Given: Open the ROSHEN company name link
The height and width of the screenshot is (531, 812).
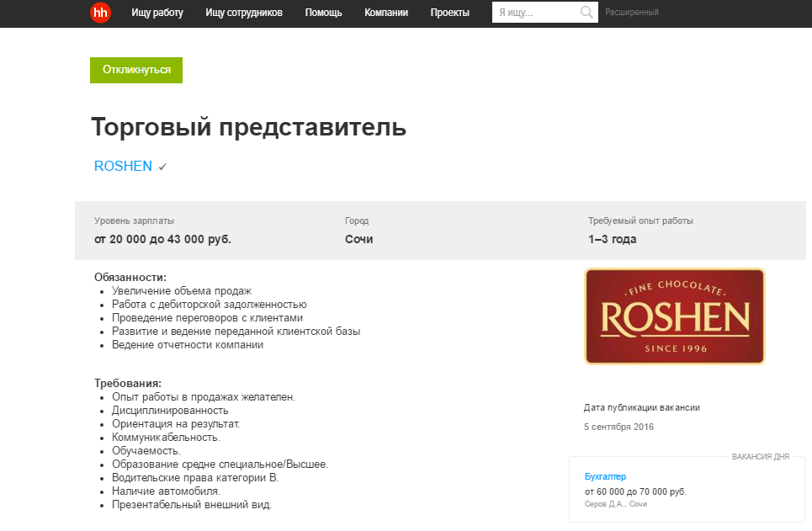Looking at the screenshot, I should (123, 167).
